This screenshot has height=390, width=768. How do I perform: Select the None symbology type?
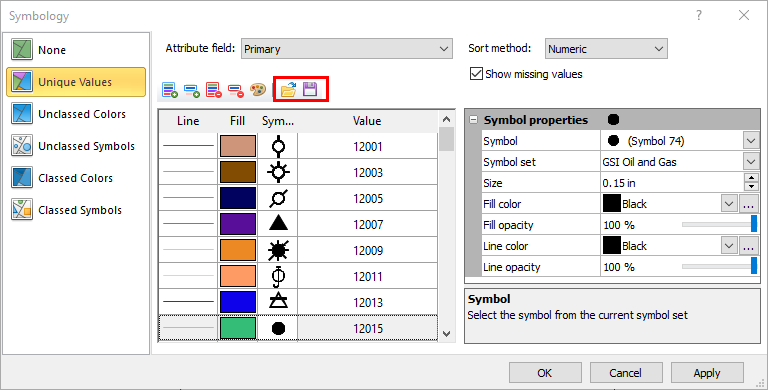click(x=76, y=50)
